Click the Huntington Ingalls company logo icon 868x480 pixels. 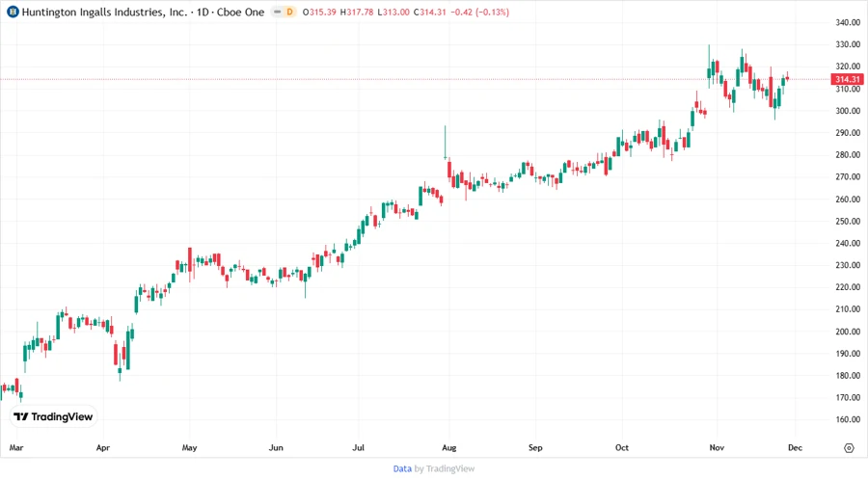13,13
